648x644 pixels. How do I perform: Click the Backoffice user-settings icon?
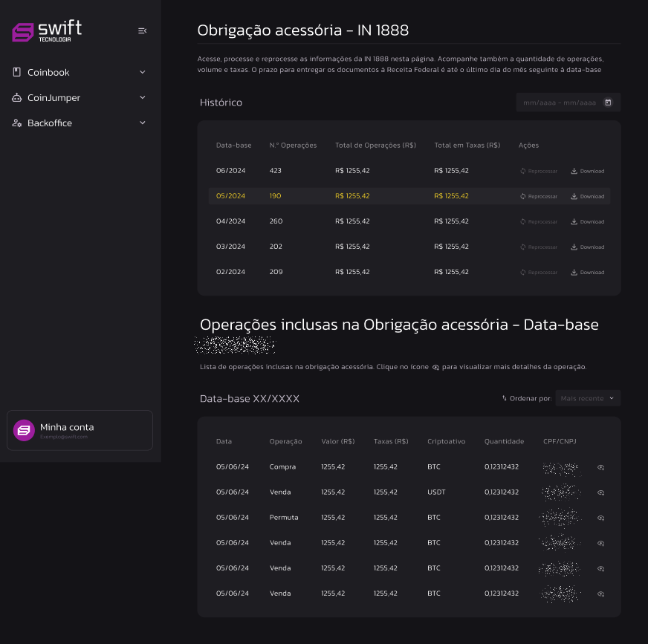16,123
